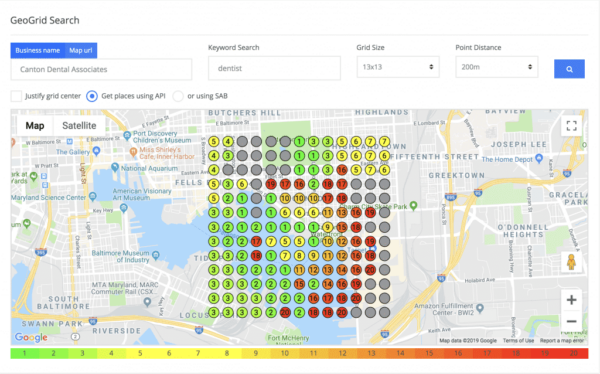Click legend color swatch 13
Screen dimensions: 600x374
pyautogui.click(x=372, y=353)
